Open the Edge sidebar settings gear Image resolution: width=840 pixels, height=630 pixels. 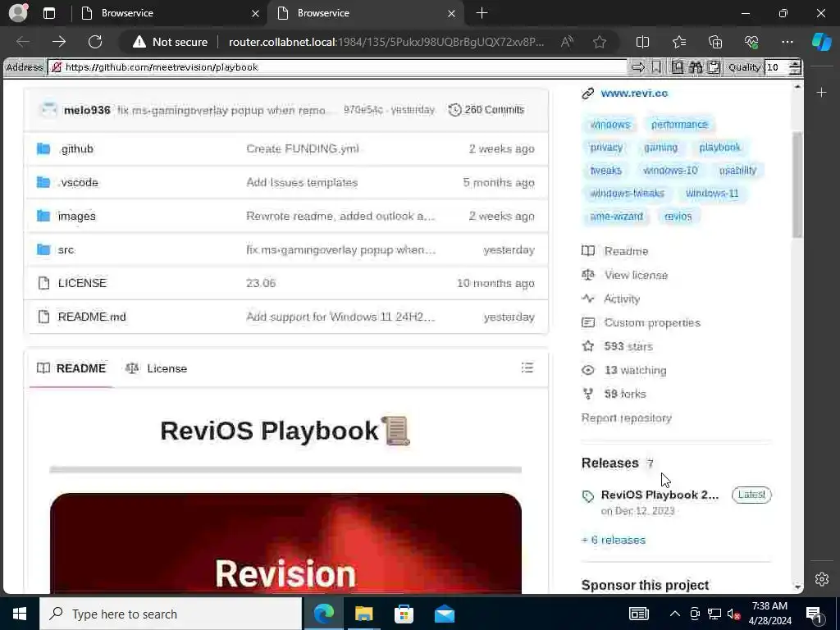822,578
